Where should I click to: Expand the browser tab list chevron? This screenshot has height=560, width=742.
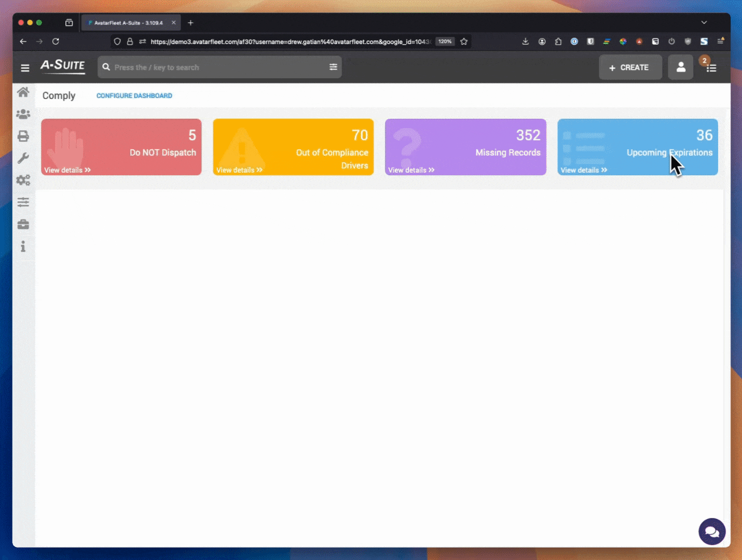(x=704, y=22)
